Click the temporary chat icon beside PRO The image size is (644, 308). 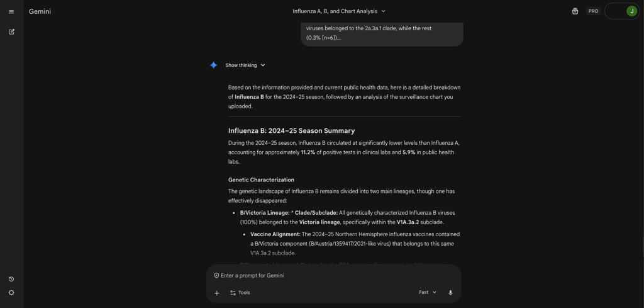tap(575, 11)
